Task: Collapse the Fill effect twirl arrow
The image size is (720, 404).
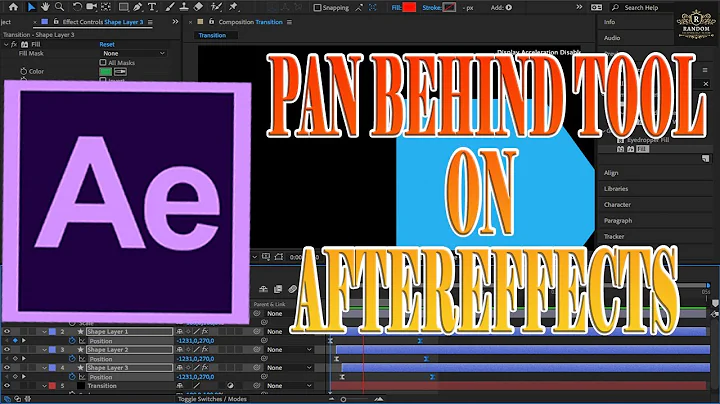Action: click(6, 45)
